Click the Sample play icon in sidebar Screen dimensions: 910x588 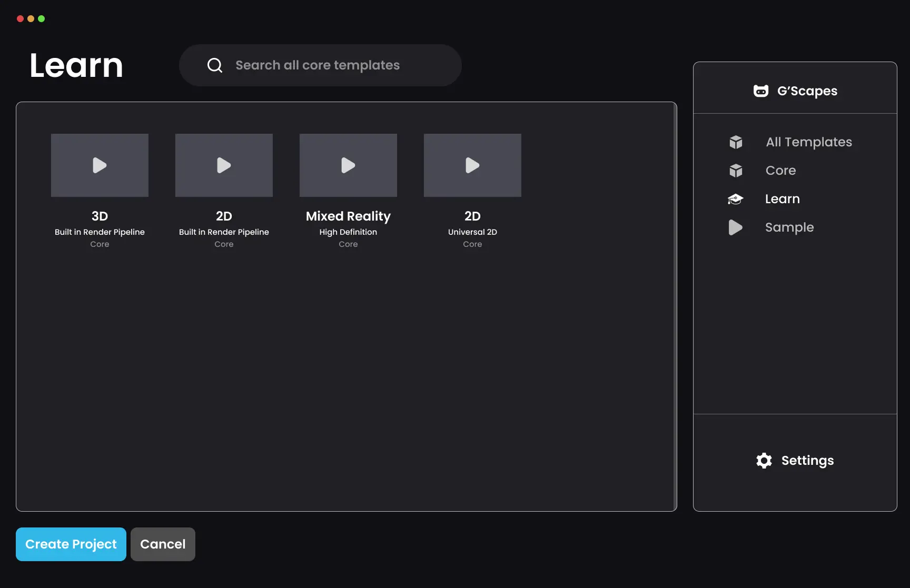(736, 227)
